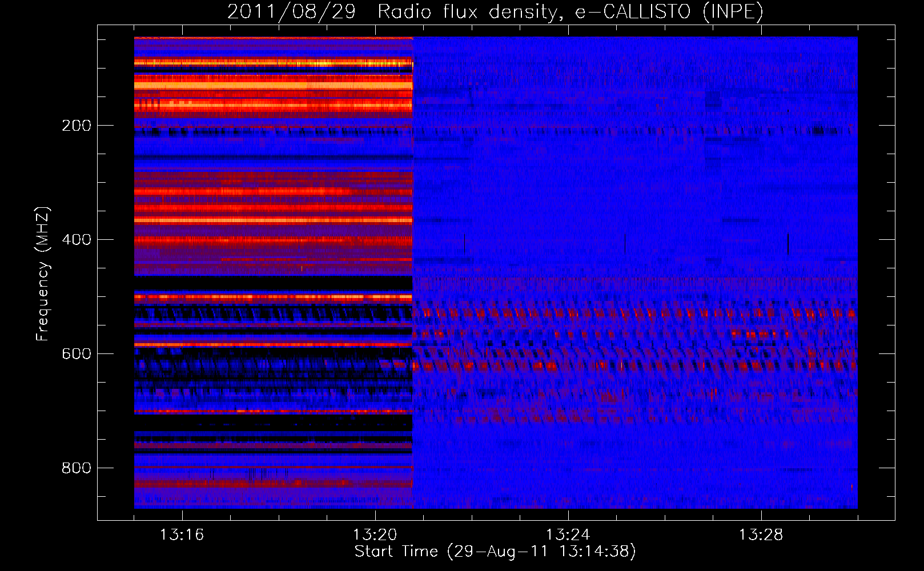Click the '13:16' time tick label
Screen dimensions: 924x571
(182, 535)
